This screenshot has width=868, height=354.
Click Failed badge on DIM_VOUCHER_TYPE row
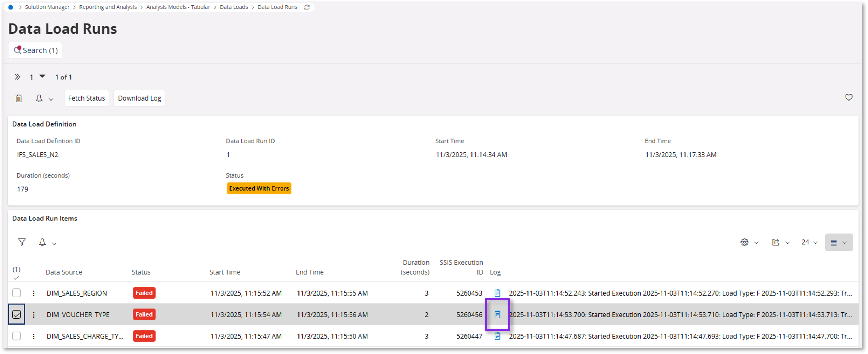[144, 315]
